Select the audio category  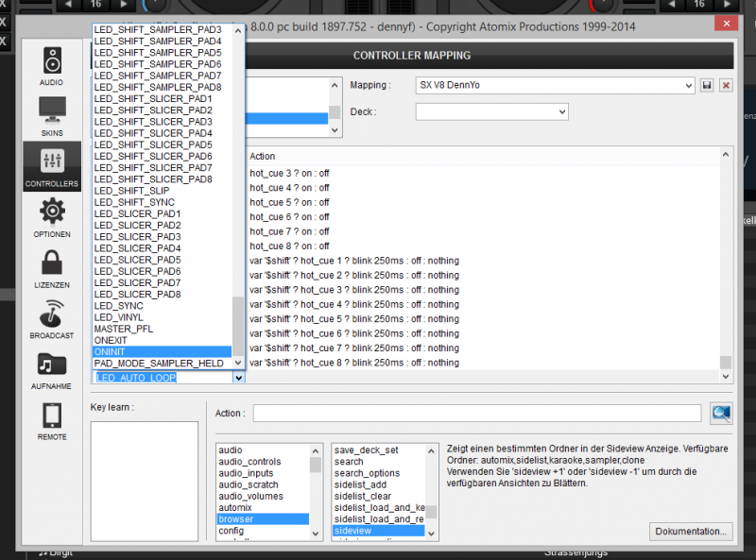point(264,450)
